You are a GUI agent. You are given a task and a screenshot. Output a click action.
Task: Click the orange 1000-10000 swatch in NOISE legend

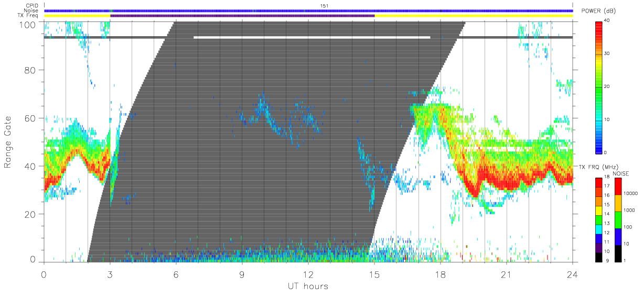(617, 203)
